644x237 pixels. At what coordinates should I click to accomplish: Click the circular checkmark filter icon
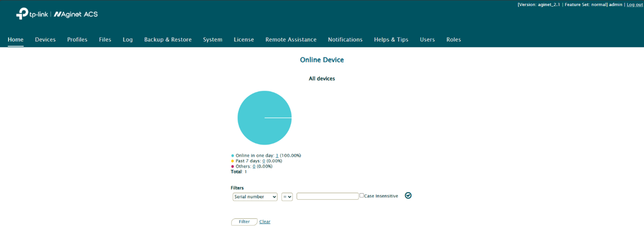(x=408, y=195)
